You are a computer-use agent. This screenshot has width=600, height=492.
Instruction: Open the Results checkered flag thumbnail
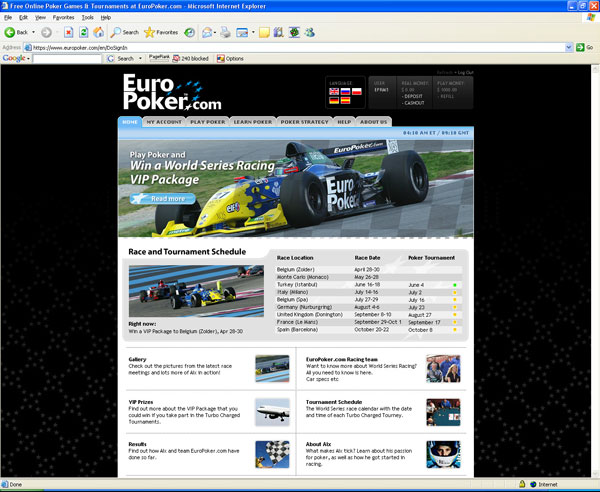click(x=272, y=454)
